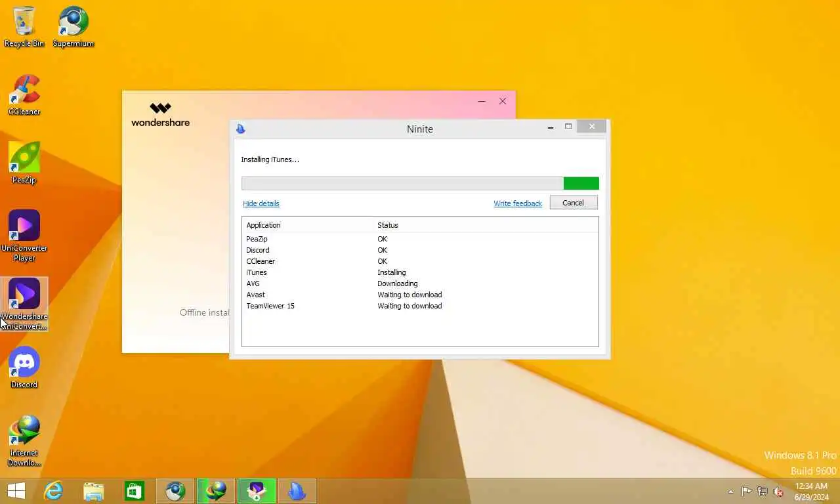Open the Windows Store taskbar icon
This screenshot has height=504, width=840.
click(135, 491)
